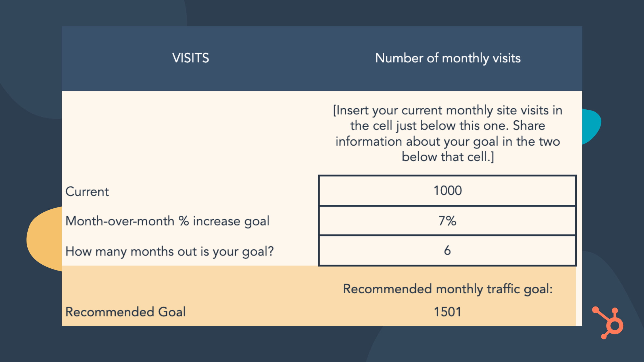Screen dimensions: 644x362
Task: Click the VISITS column header
Action: pos(190,58)
